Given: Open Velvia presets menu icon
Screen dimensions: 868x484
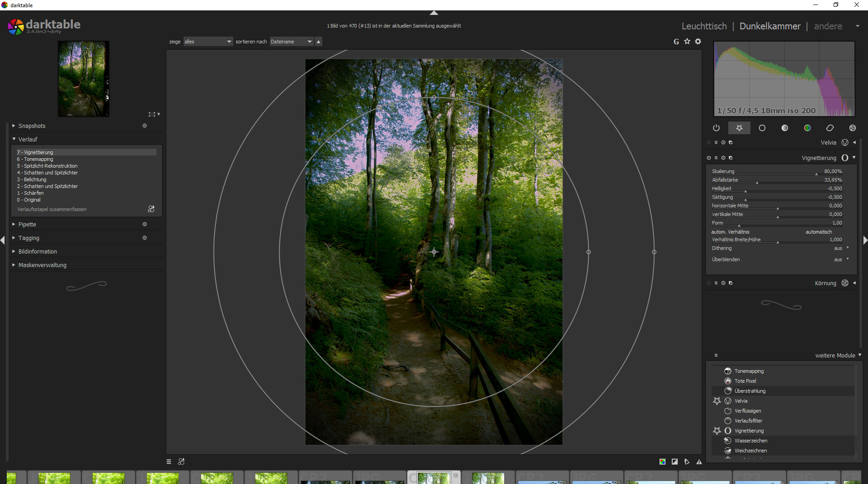Looking at the screenshot, I should pyautogui.click(x=716, y=142).
